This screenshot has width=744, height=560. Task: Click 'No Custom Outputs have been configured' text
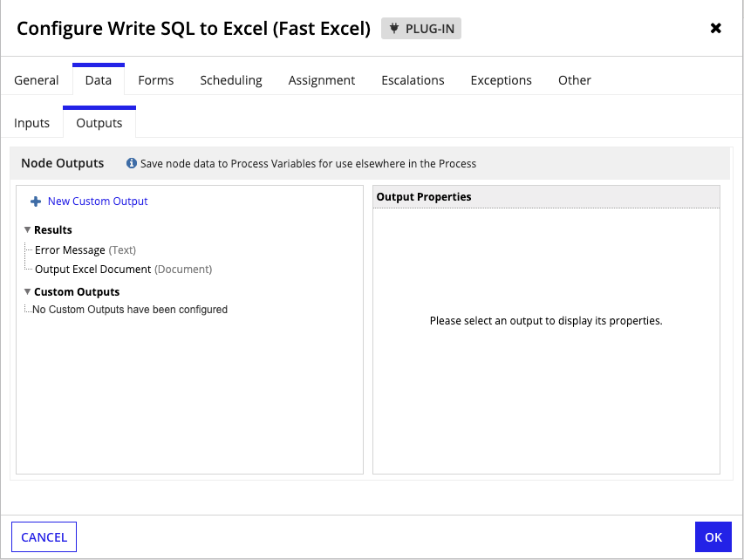(130, 310)
